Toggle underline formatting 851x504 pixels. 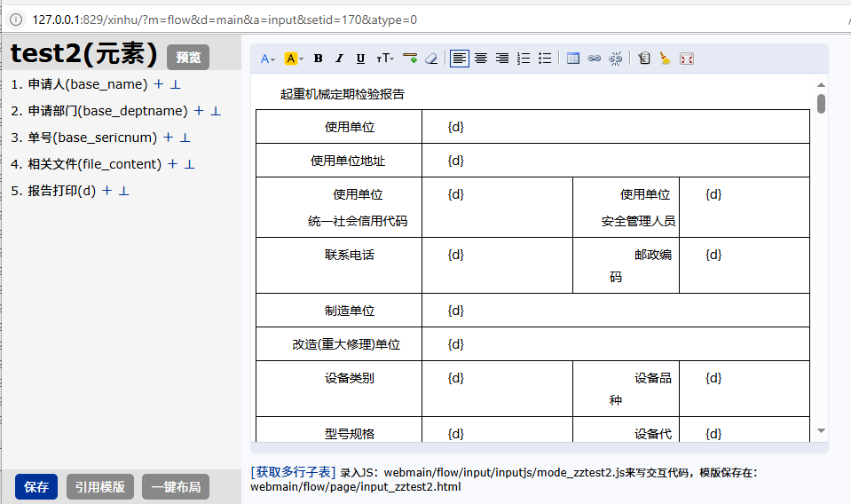tap(360, 59)
